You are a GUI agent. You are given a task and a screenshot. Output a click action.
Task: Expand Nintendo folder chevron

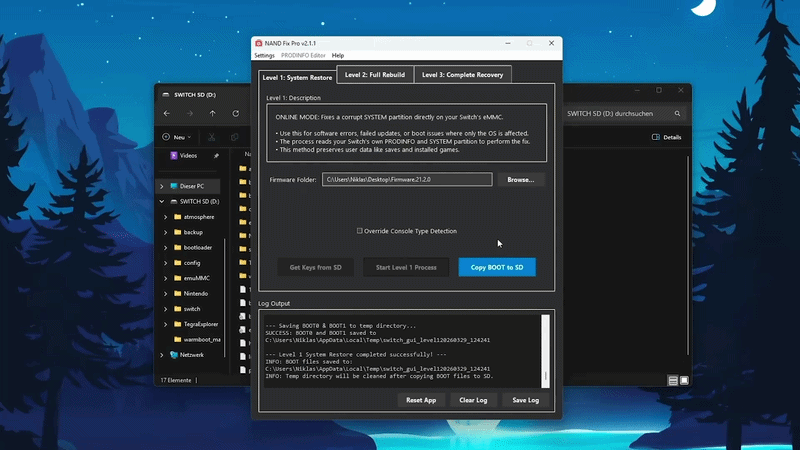165,293
